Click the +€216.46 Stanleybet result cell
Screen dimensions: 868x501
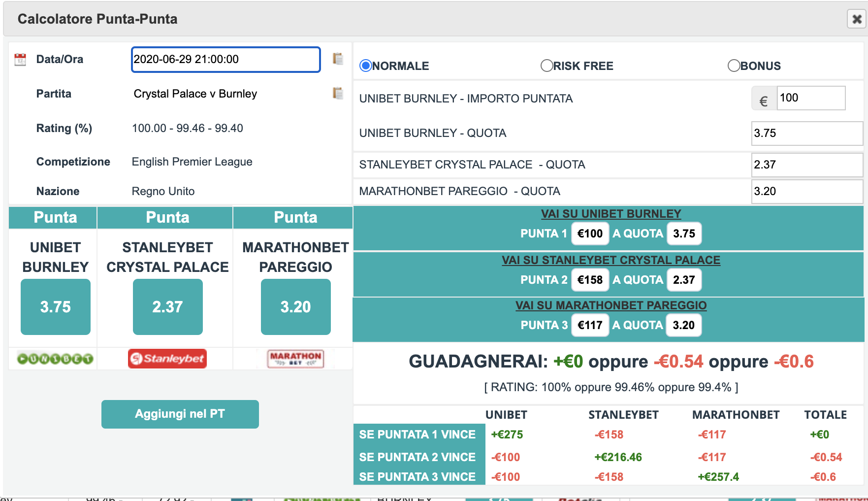618,457
